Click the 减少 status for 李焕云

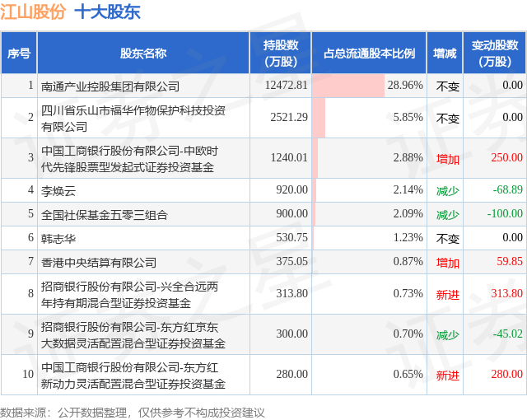click(448, 191)
